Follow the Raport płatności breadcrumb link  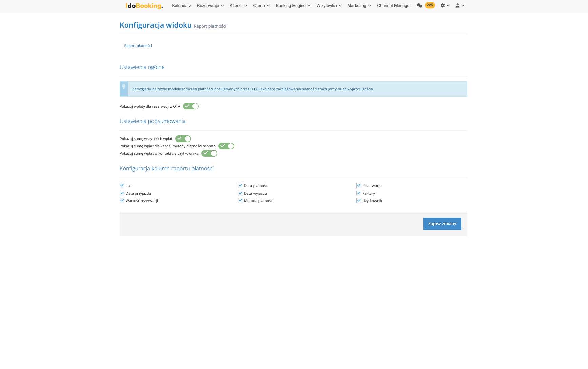(138, 46)
